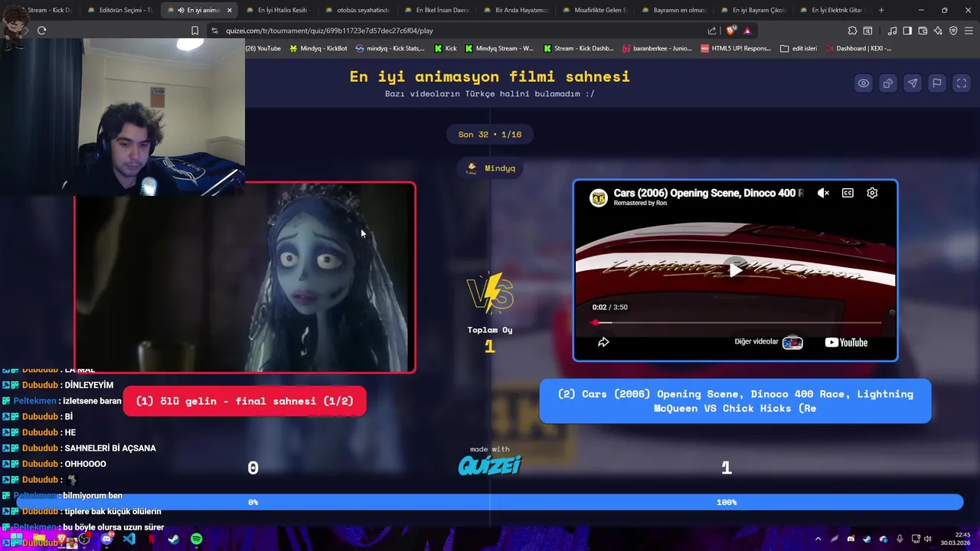Switch to the 'Misafirlikte Gelen E' tab
Image resolution: width=980 pixels, height=551 pixels.
pos(594,10)
